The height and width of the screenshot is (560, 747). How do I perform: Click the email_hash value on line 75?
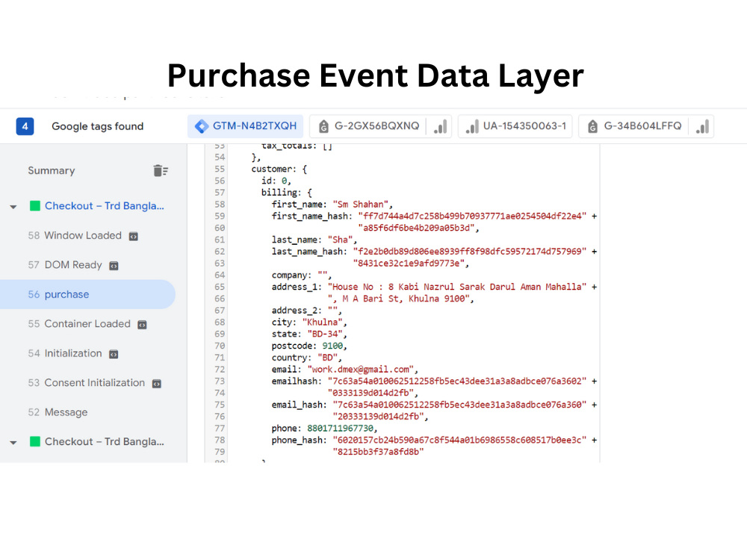click(459, 405)
